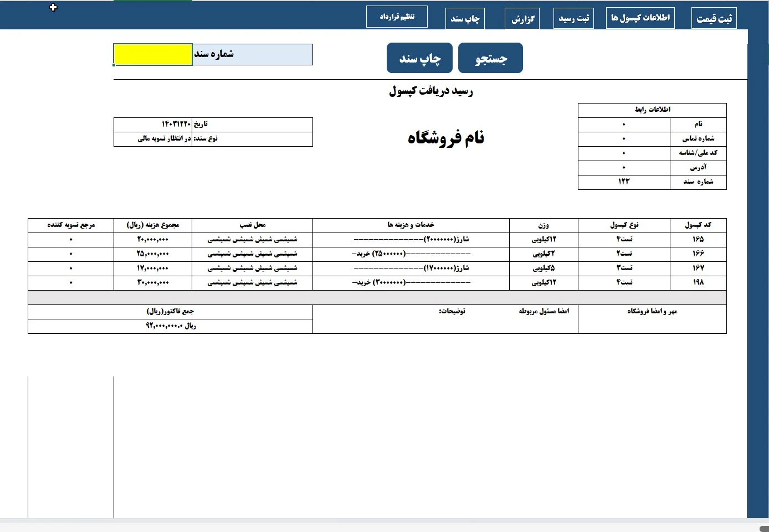Click the invoice total ۹۲,۰۰۰,۰۰۰ ریال cell
Screen dimensions: 769x532
tap(170, 326)
